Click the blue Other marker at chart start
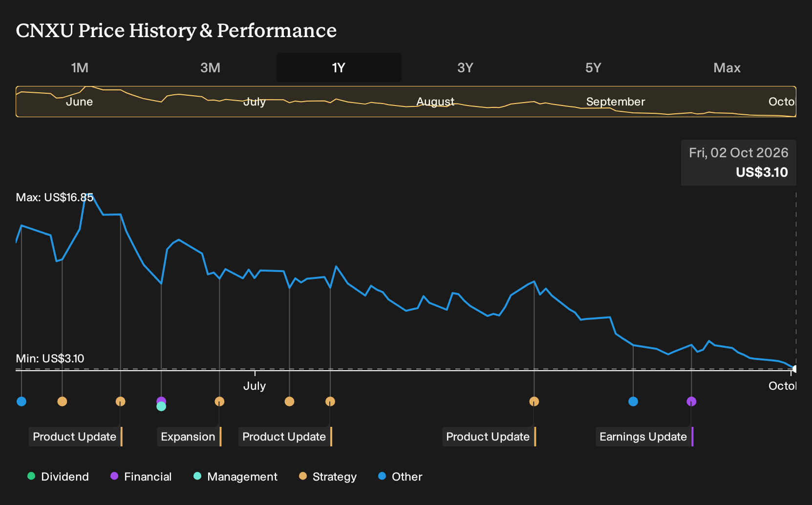The width and height of the screenshot is (812, 505). pyautogui.click(x=21, y=401)
